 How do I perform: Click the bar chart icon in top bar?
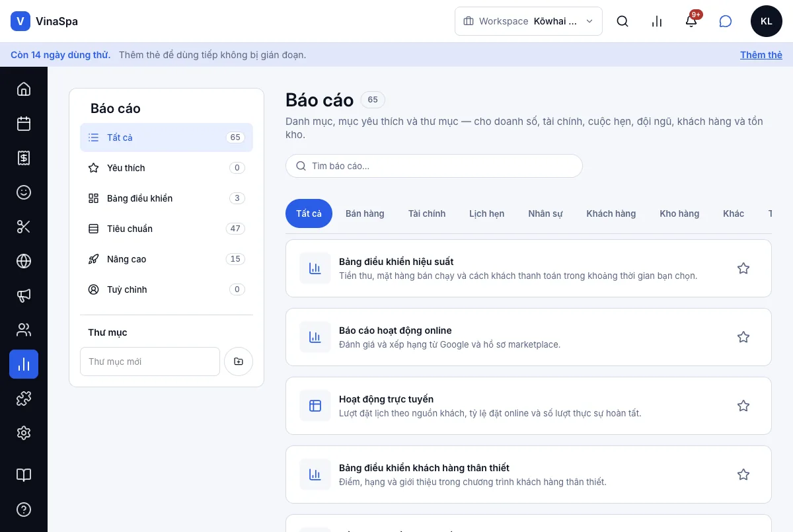point(657,21)
